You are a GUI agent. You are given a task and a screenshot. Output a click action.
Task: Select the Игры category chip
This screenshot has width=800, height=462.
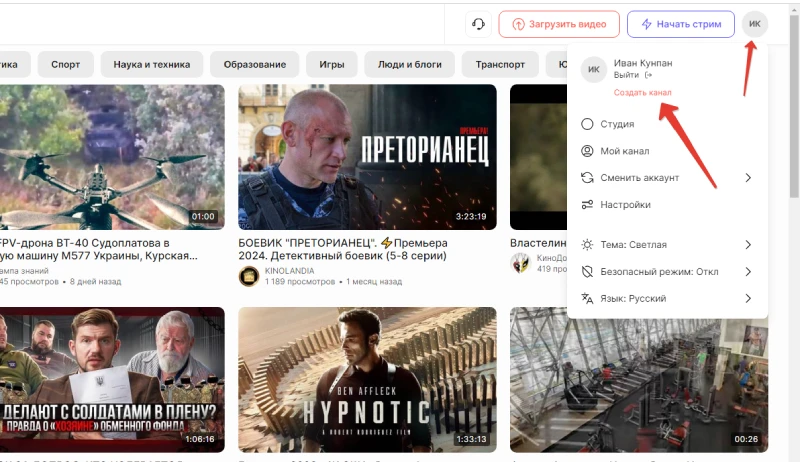point(332,64)
